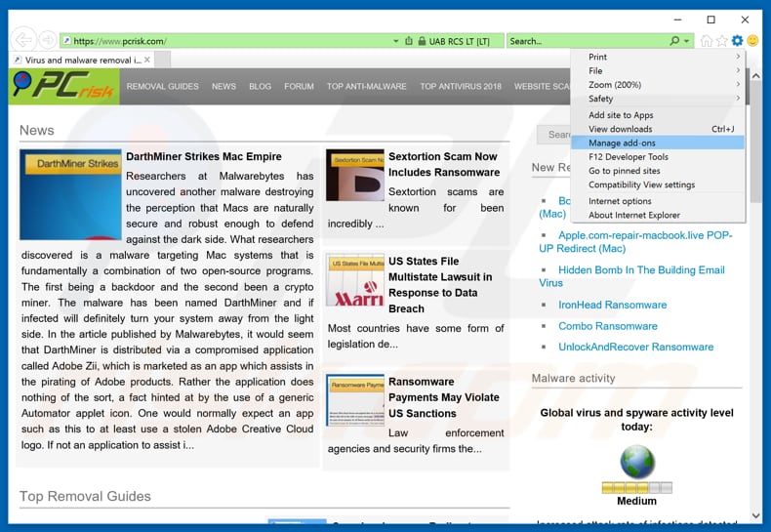Click the Sextortion Scam thumbnail image

(x=354, y=175)
